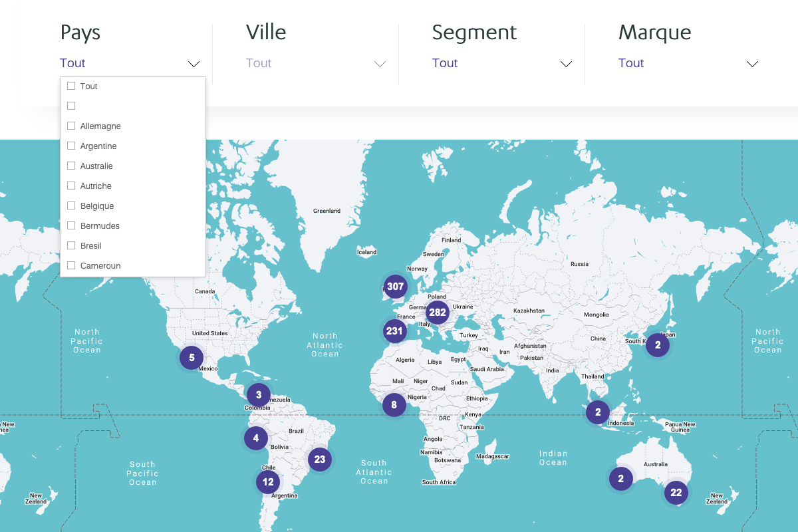The width and height of the screenshot is (798, 532).
Task: Click the 22 cluster marker in southeast Australia
Action: click(x=676, y=492)
